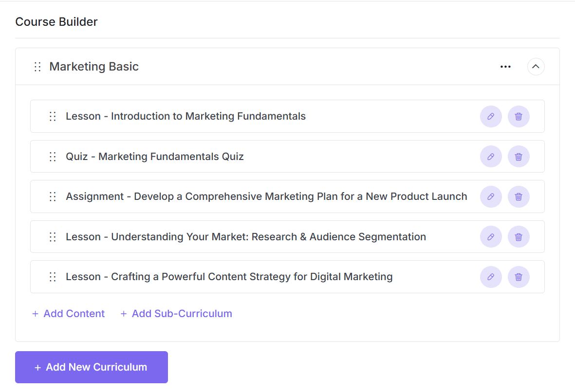Delete the Introduction to Marketing Fundamentals lesson
Screen dimensions: 575x392
click(x=519, y=117)
